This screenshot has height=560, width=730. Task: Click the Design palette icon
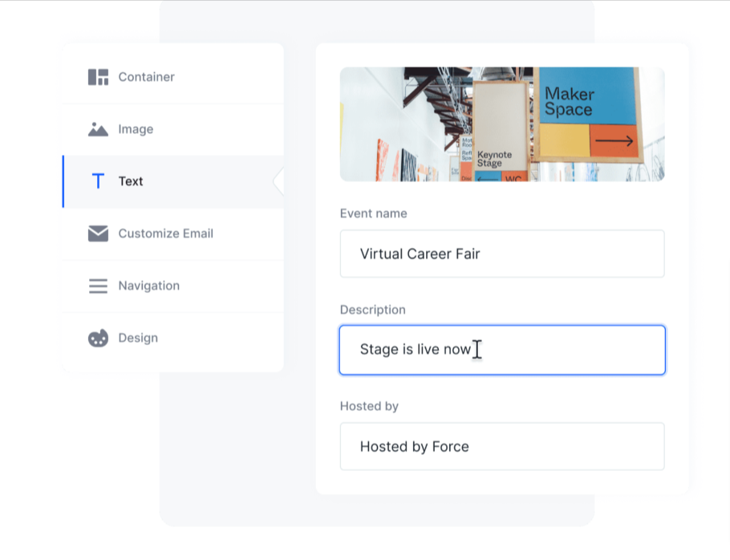tap(98, 338)
